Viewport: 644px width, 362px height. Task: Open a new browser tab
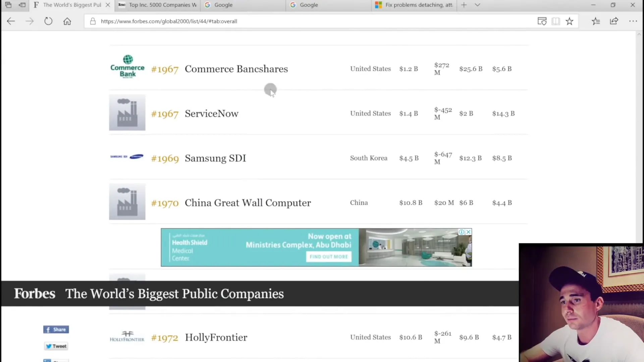pos(464,5)
